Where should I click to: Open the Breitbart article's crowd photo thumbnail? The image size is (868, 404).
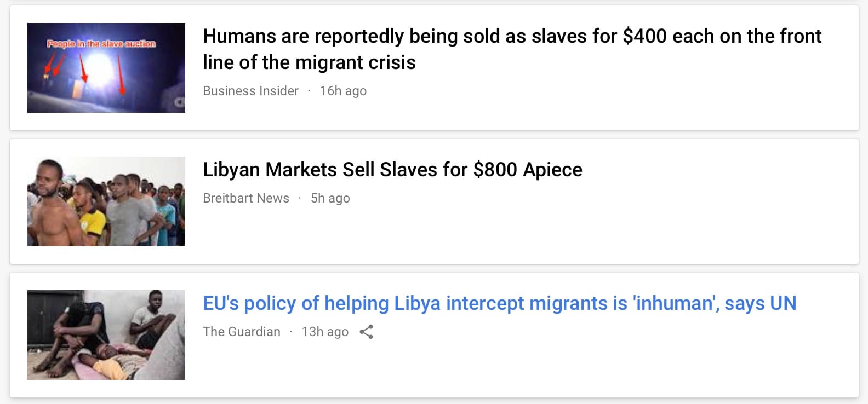(x=106, y=201)
